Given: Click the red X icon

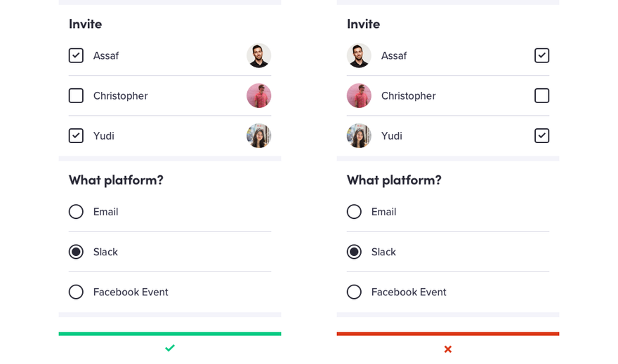Looking at the screenshot, I should tap(448, 349).
